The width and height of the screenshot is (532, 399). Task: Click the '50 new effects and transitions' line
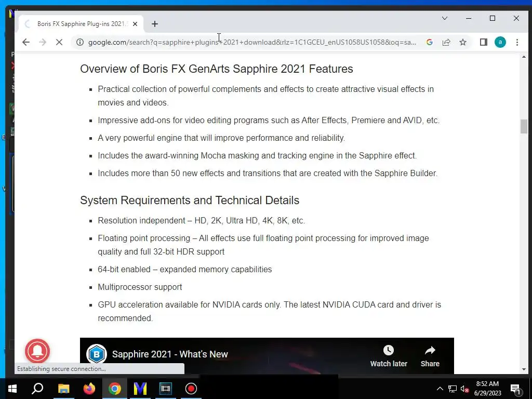click(268, 173)
